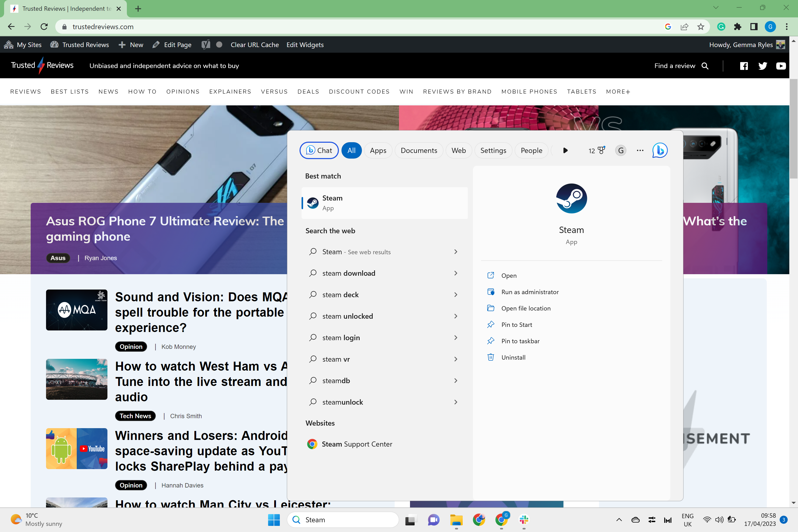Image resolution: width=798 pixels, height=532 pixels.
Task: Open the Chrome three-dot menu
Action: point(786,26)
